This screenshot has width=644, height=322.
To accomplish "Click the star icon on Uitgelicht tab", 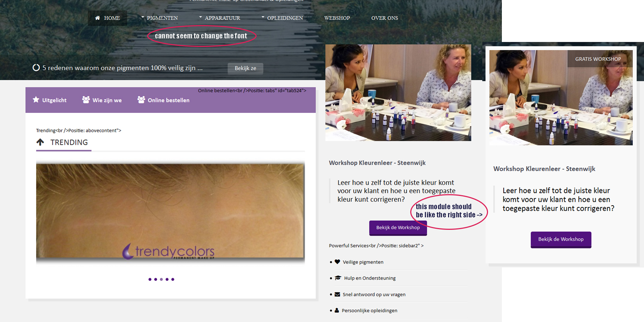I will 36,100.
